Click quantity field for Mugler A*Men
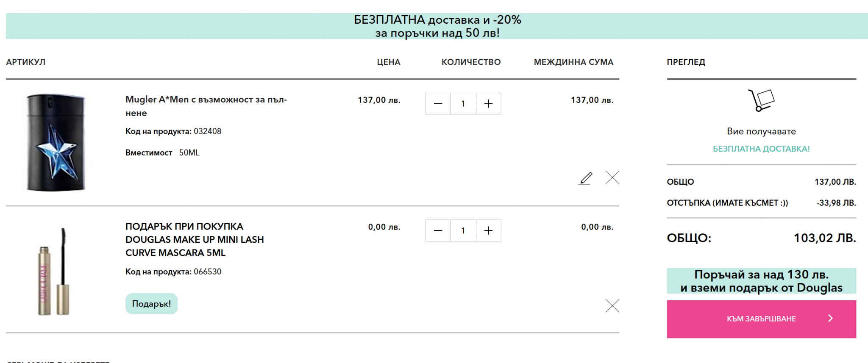868x363 pixels. 463,104
